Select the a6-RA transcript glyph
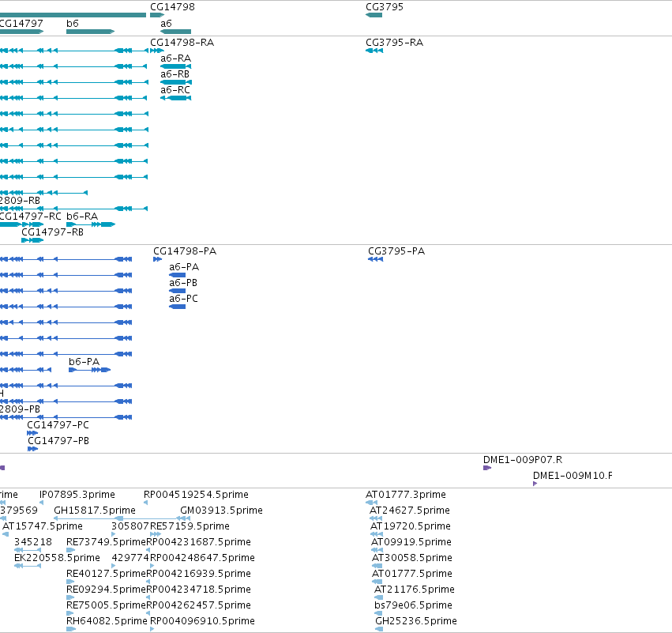Image resolution: width=672 pixels, height=633 pixels. [176, 66]
